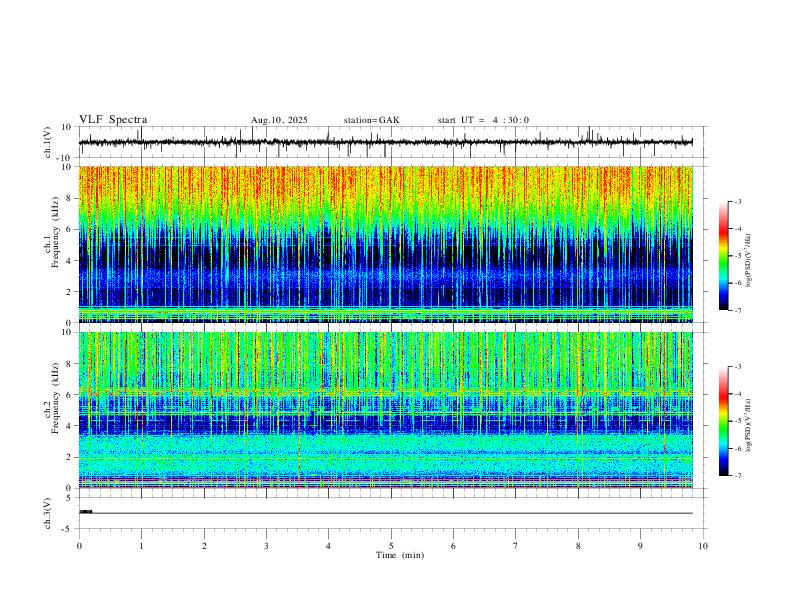Click the black marker at ch.3 trace start

pos(86,512)
